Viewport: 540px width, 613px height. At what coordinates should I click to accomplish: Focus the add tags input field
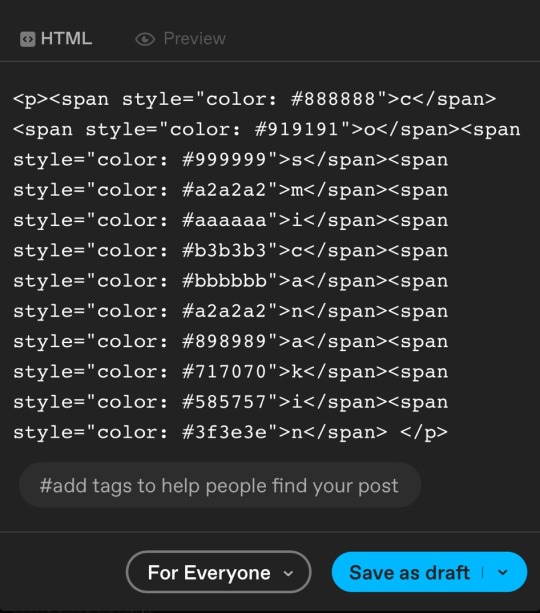pyautogui.click(x=220, y=485)
